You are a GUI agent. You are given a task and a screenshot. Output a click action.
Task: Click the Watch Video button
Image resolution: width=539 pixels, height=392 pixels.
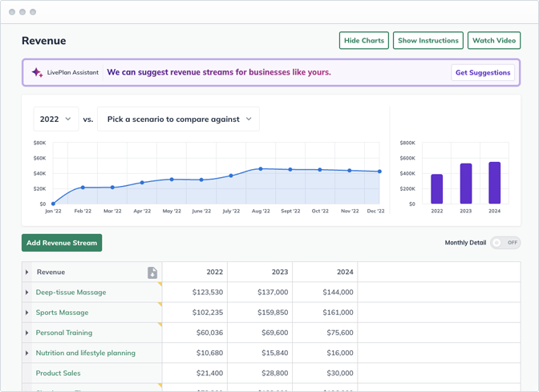coord(493,41)
